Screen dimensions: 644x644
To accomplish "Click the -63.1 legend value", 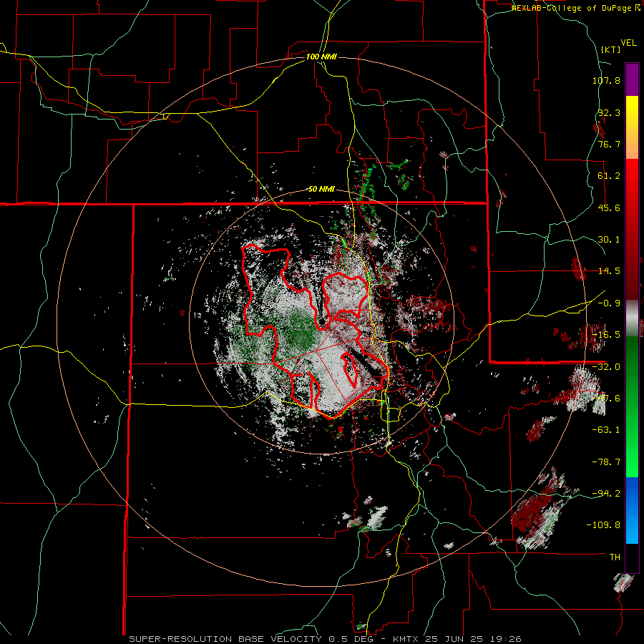I will [x=606, y=430].
